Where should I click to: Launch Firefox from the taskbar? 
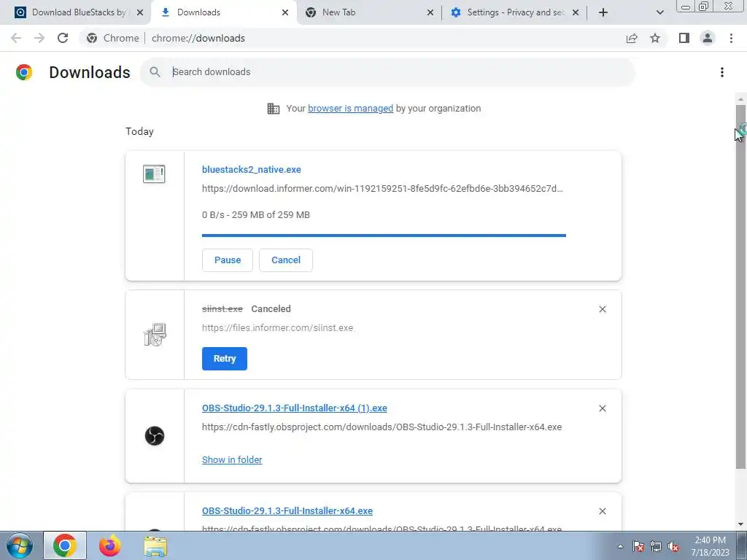click(109, 545)
